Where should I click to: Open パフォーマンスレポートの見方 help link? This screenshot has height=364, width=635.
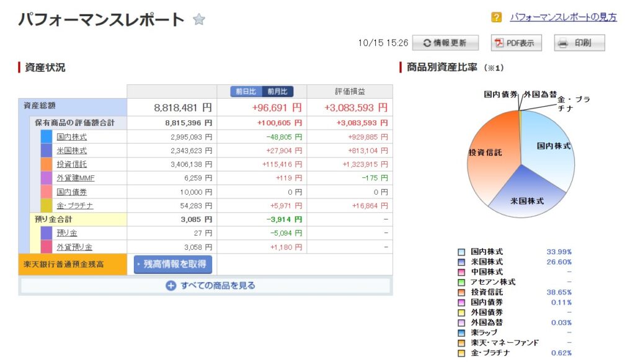coord(563,17)
